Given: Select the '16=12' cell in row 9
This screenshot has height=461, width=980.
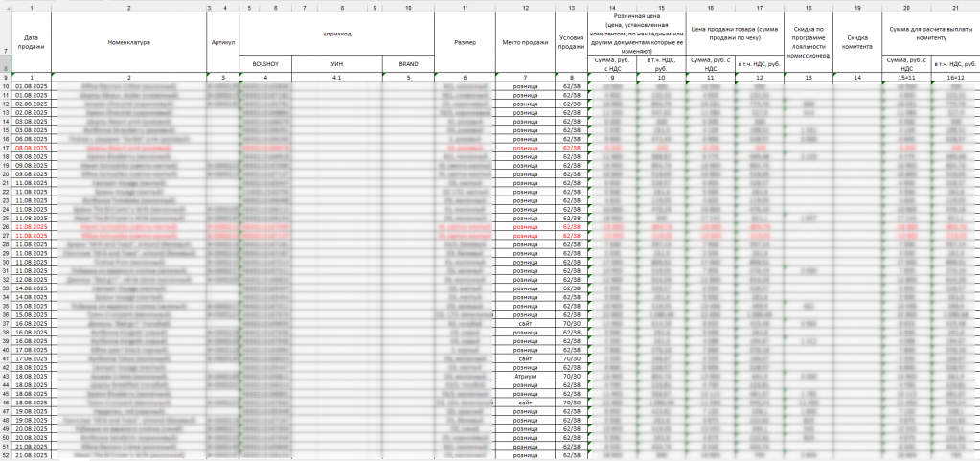Looking at the screenshot, I should coord(955,77).
